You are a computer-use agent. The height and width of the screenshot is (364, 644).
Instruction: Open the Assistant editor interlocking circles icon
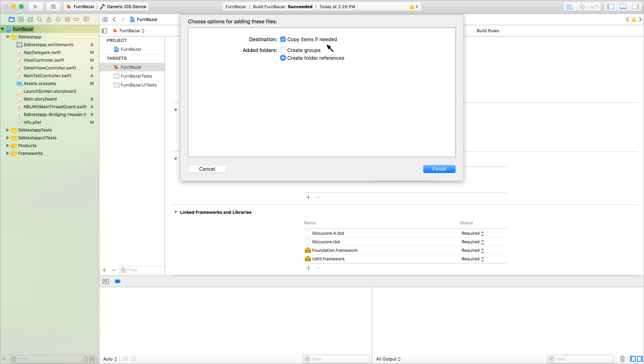click(582, 7)
